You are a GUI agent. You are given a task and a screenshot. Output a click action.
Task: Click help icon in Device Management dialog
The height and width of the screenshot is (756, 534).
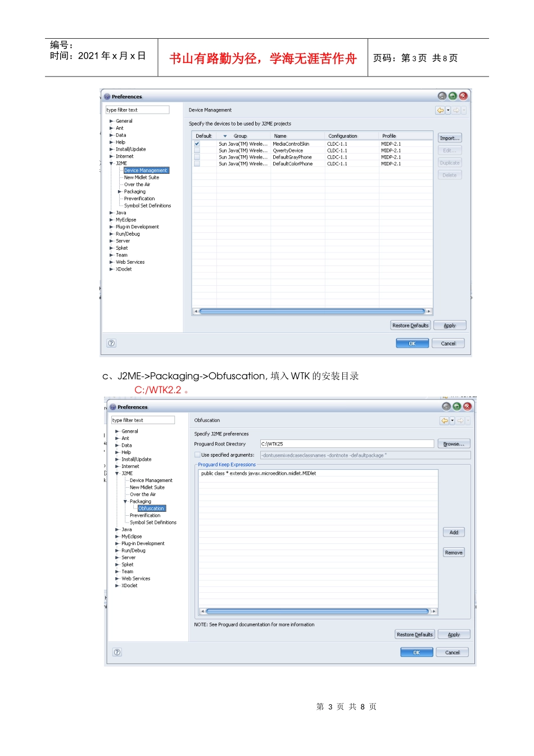[x=111, y=343]
